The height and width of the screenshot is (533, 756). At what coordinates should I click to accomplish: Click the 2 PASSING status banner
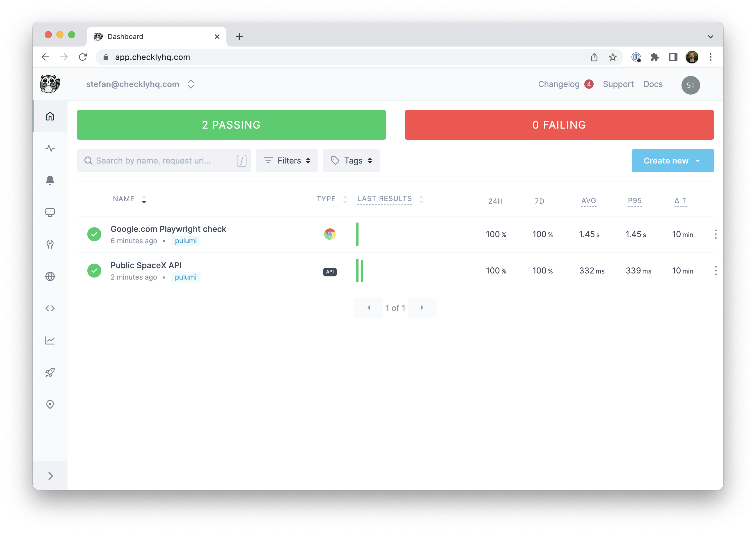coord(231,125)
